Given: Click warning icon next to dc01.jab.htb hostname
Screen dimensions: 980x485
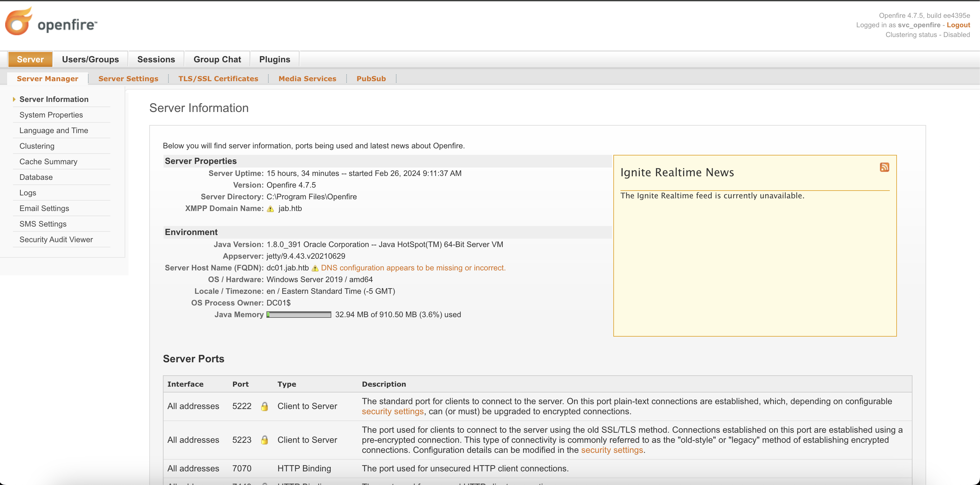Looking at the screenshot, I should tap(315, 268).
